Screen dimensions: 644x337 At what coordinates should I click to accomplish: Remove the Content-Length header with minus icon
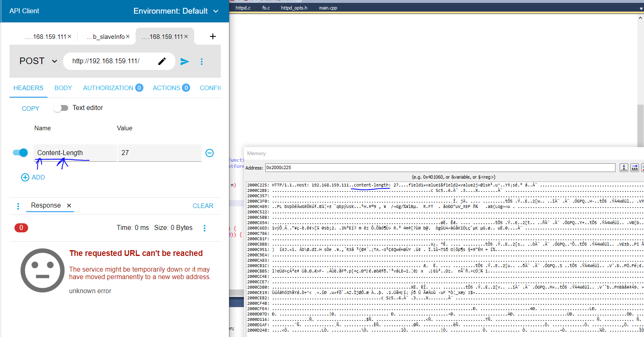click(x=210, y=153)
